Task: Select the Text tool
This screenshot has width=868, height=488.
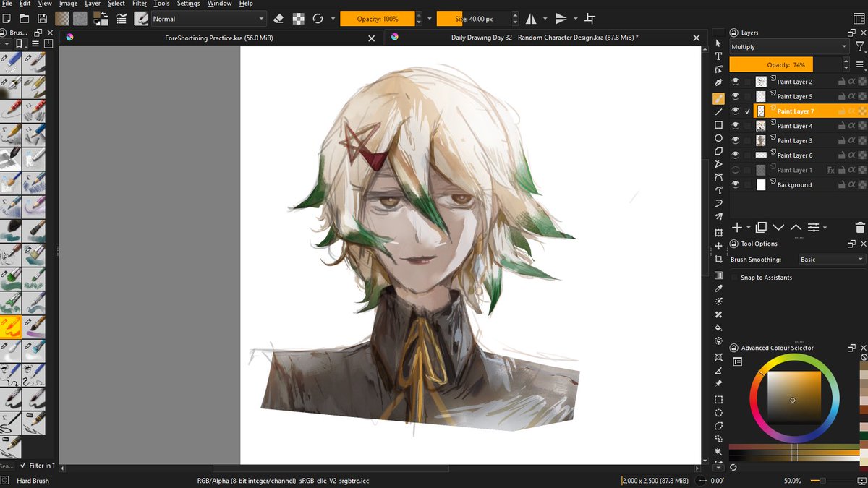Action: 718,56
